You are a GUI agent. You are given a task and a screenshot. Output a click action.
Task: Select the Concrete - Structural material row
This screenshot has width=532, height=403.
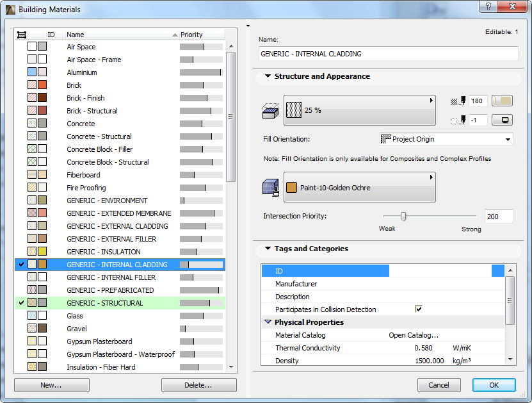[120, 136]
